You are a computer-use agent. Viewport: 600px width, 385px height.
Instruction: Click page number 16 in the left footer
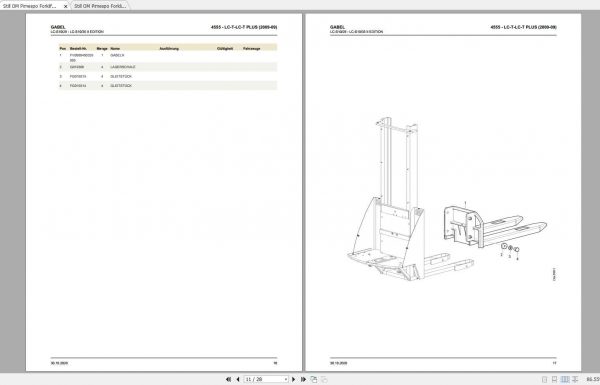pyautogui.click(x=275, y=363)
